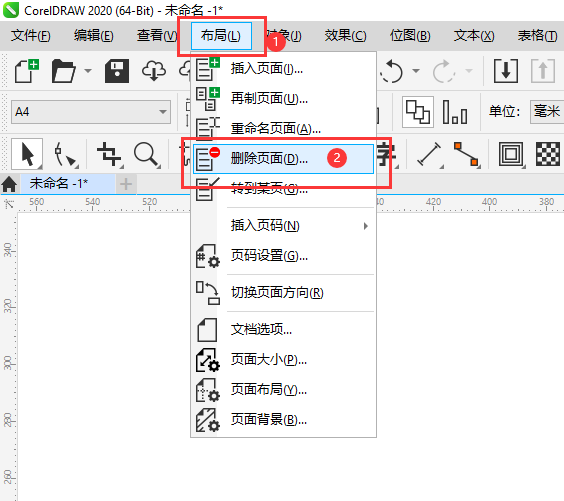Select the Crop tool
This screenshot has height=501, width=564.
click(x=109, y=155)
